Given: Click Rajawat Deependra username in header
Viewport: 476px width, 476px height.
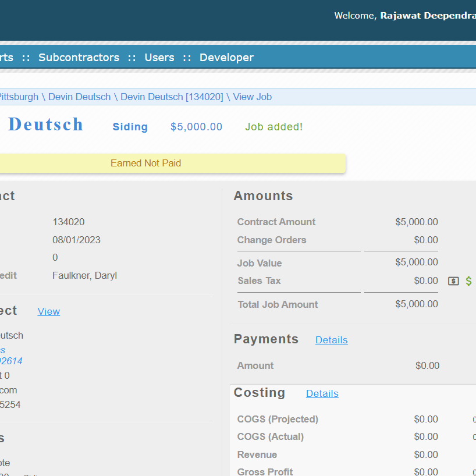Looking at the screenshot, I should pos(427,16).
